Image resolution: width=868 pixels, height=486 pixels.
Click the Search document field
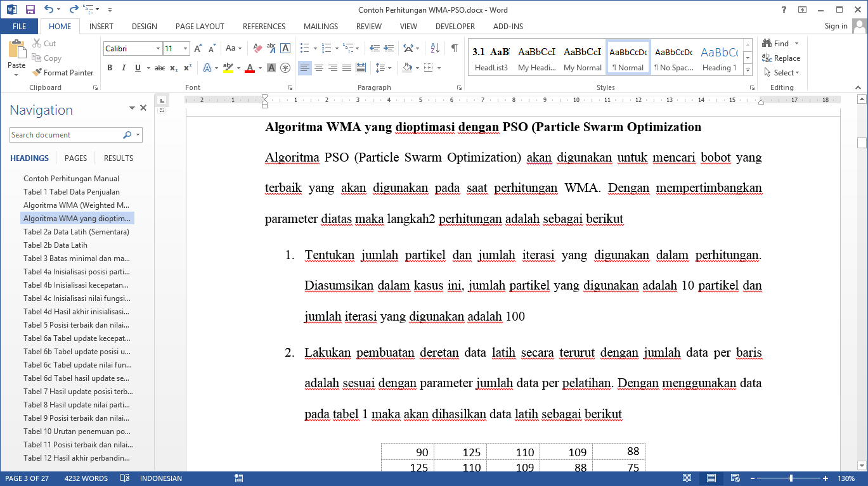tap(65, 135)
